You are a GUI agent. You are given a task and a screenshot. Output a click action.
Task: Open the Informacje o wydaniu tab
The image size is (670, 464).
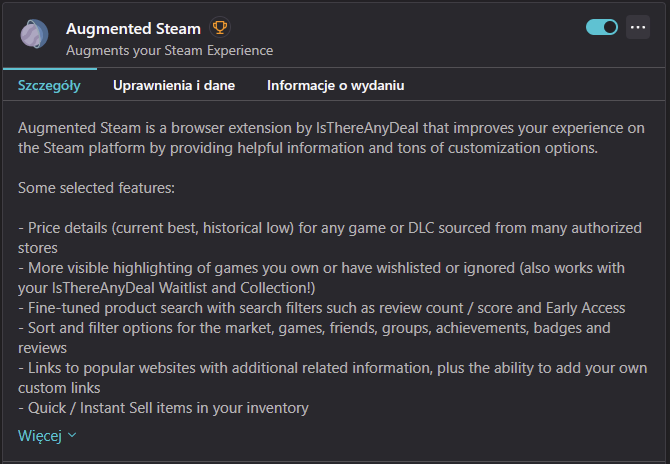tap(335, 85)
